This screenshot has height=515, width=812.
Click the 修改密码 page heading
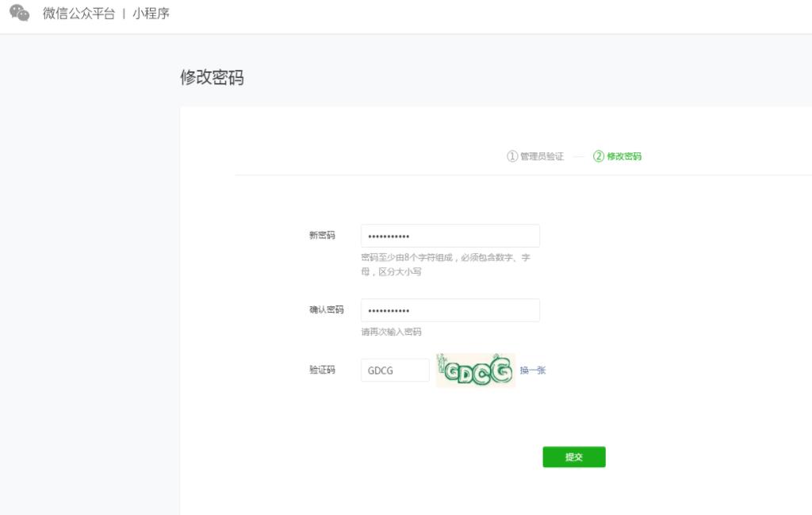click(212, 78)
